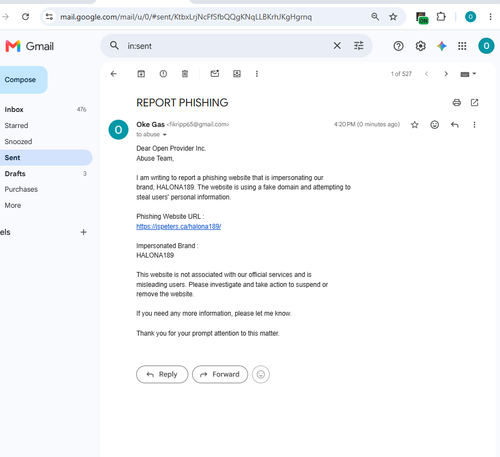Create a new label with plus icon

pyautogui.click(x=83, y=232)
